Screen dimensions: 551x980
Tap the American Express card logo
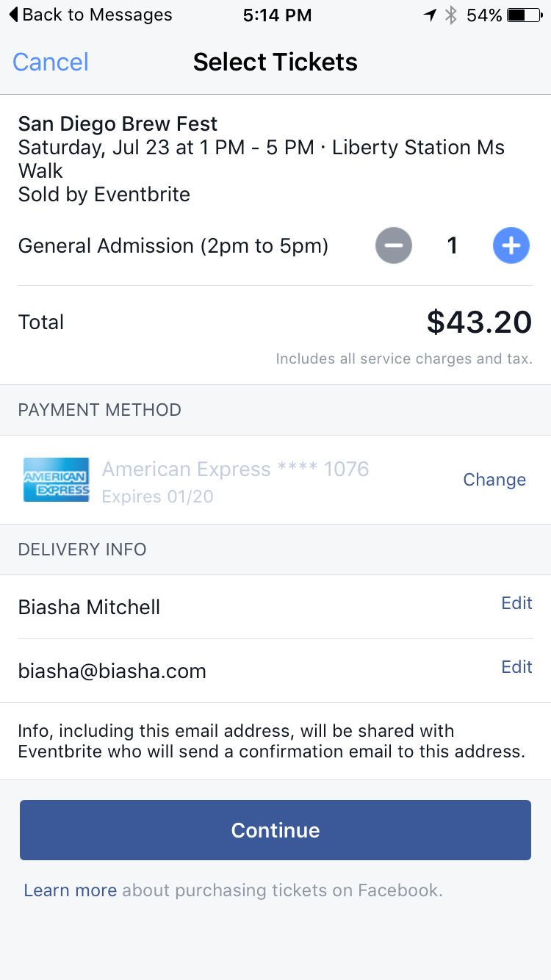click(57, 480)
